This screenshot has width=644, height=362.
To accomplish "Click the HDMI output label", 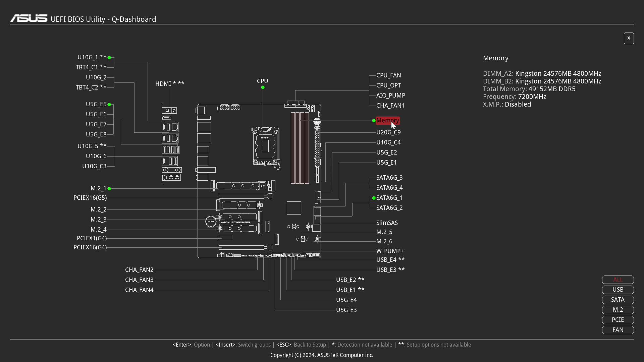I will coord(164,83).
